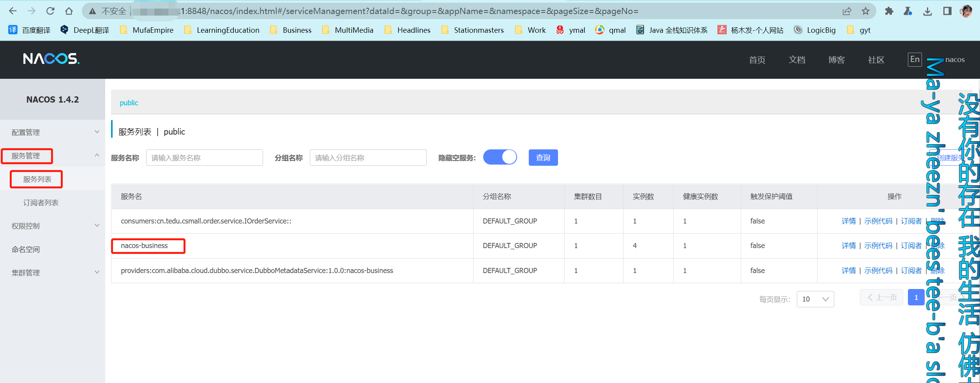Open the 每页显示 page size dropdown
This screenshot has width=980, height=383.
click(815, 299)
